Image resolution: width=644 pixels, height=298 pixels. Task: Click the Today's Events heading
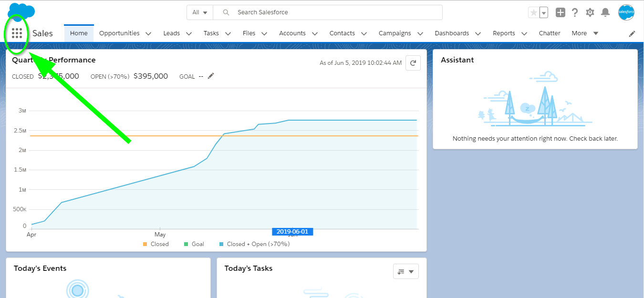[x=40, y=268]
